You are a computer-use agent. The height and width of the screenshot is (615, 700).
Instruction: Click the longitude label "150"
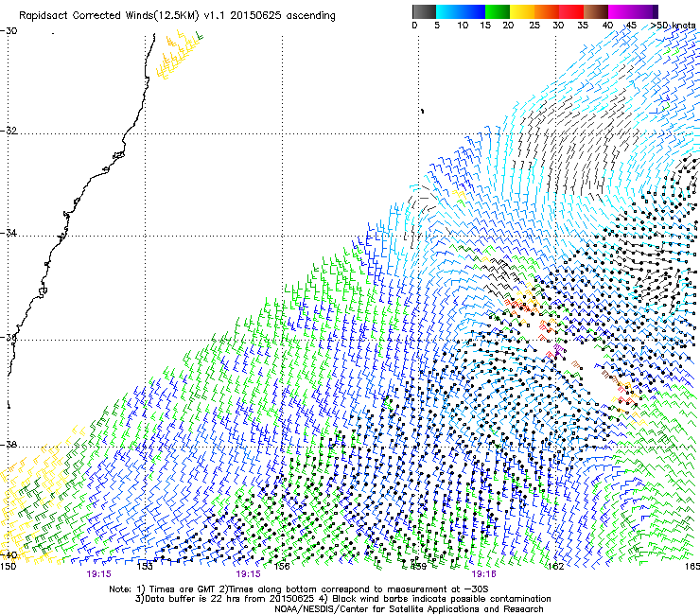[x=8, y=567]
